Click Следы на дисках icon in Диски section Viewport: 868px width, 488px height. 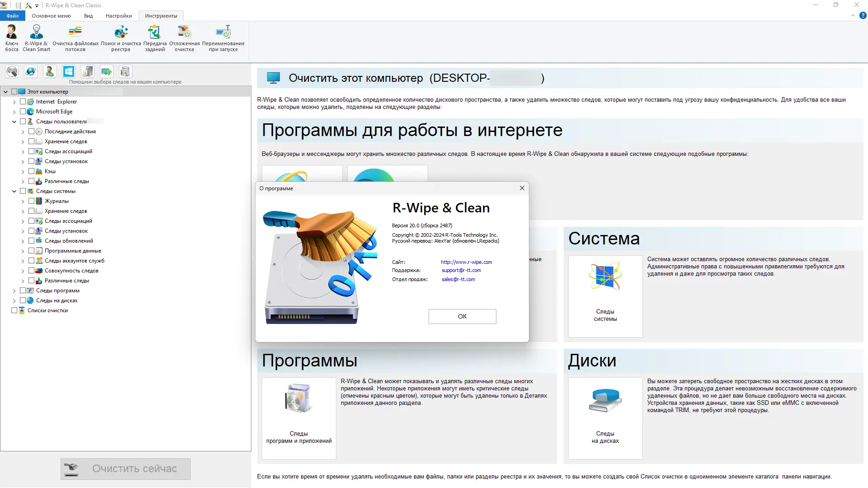(605, 401)
